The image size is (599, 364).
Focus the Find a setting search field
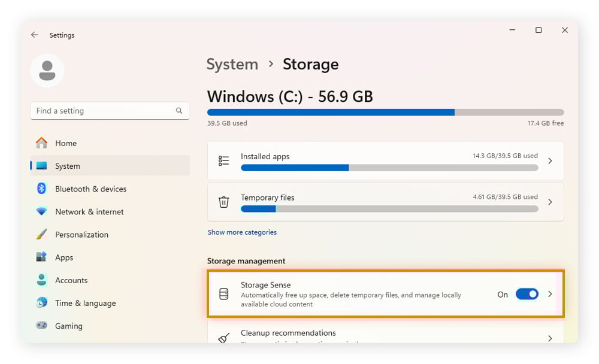point(102,111)
